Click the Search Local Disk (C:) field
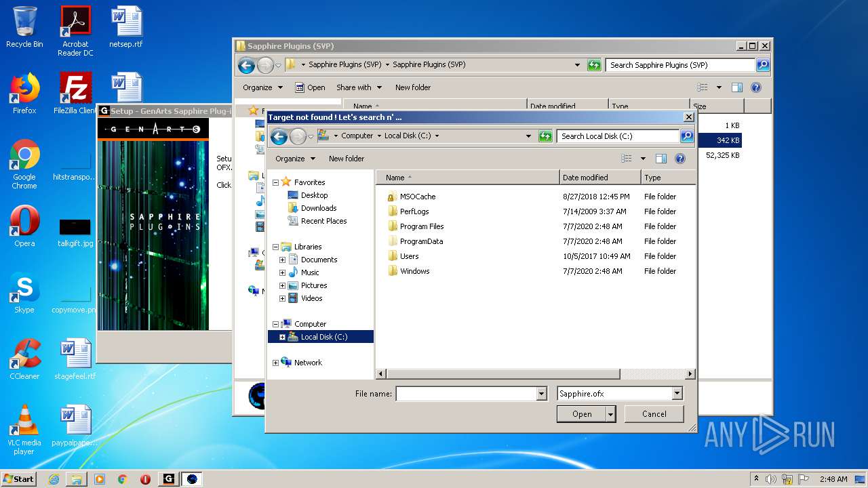Image resolution: width=868 pixels, height=488 pixels. 618,136
